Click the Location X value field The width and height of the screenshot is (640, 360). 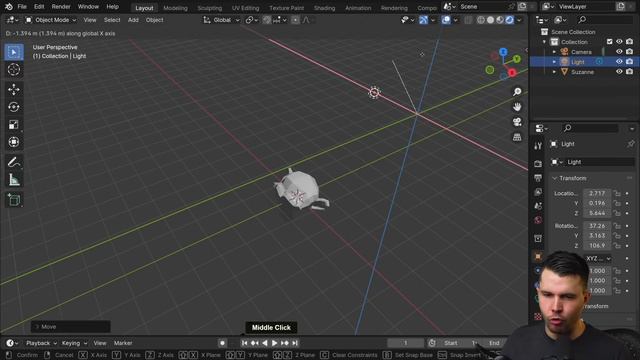click(x=597, y=193)
